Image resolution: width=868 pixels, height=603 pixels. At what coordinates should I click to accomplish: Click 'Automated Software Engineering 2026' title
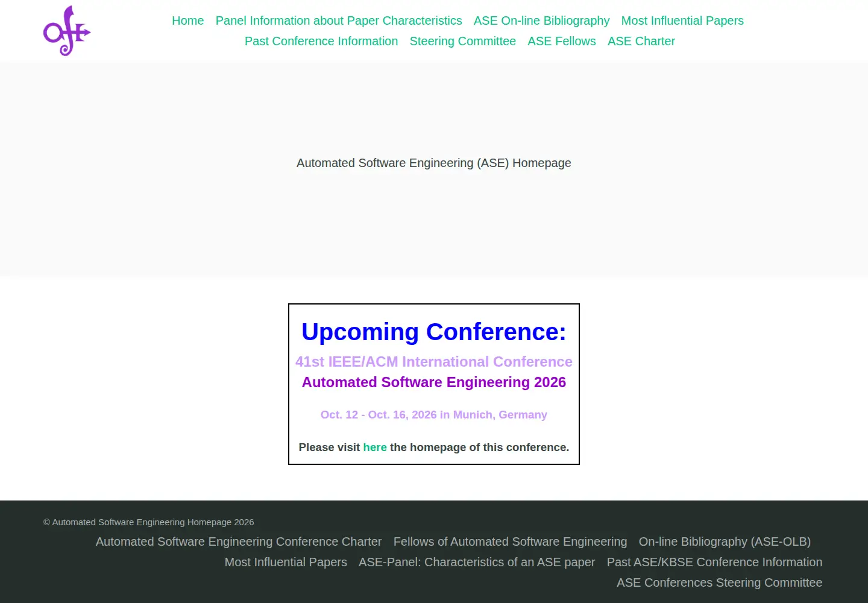pos(434,382)
